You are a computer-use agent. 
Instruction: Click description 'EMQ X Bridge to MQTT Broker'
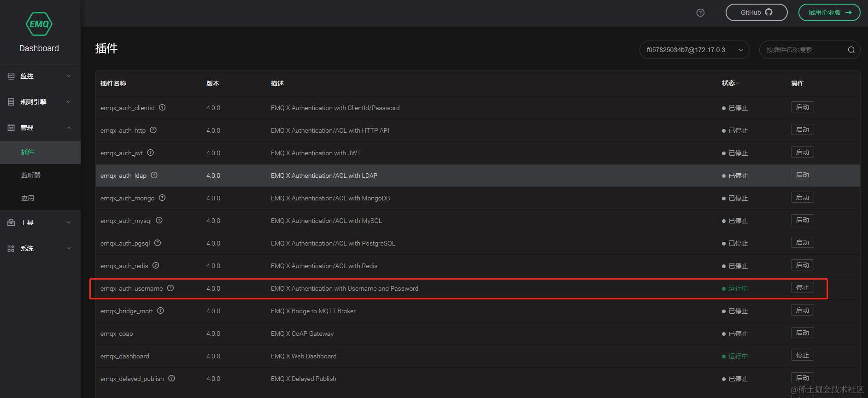point(313,311)
